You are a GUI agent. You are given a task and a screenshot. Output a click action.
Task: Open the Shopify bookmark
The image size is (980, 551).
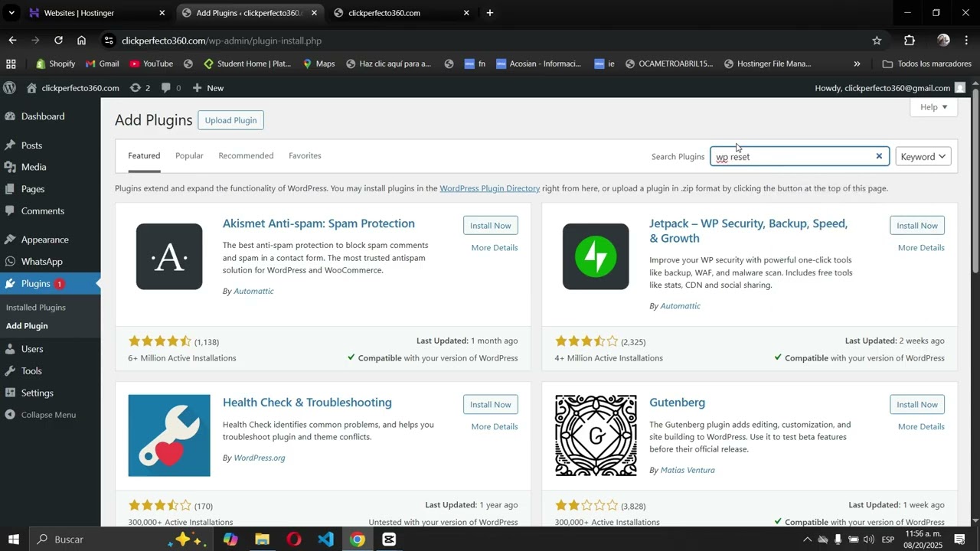click(x=55, y=64)
